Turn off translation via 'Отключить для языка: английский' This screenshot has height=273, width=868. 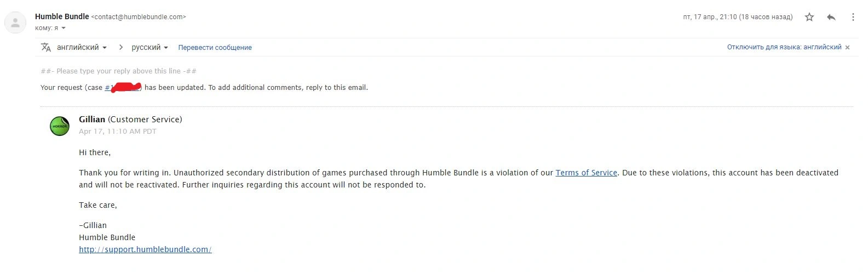point(784,47)
